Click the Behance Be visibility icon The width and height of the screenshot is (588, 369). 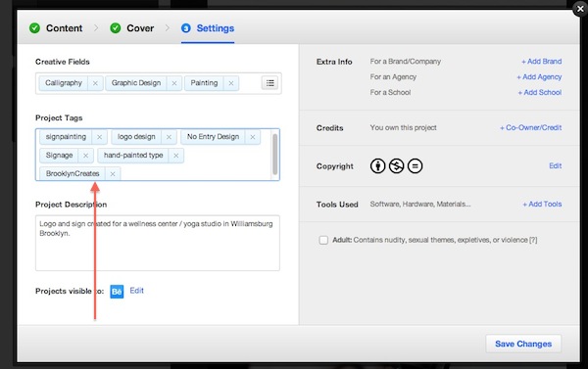pyautogui.click(x=117, y=292)
